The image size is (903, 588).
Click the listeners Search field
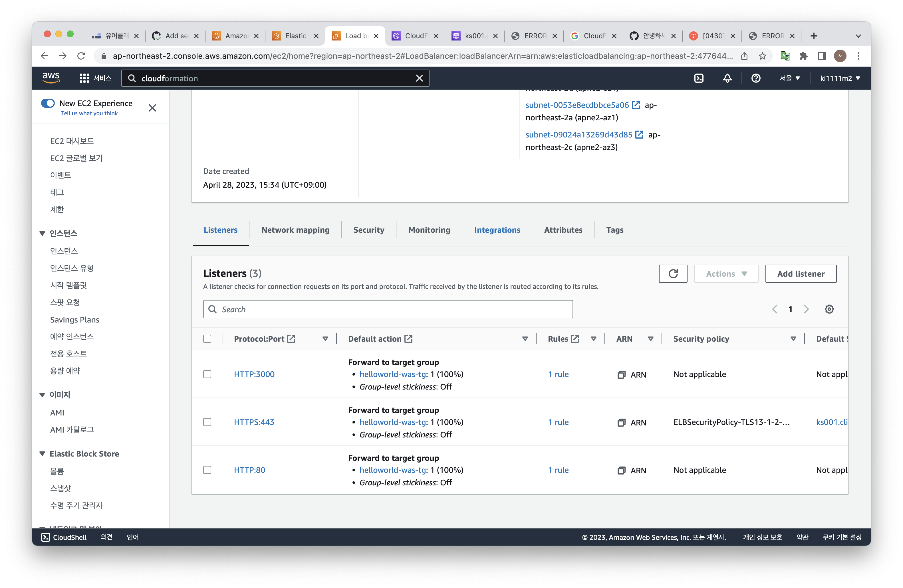pos(388,309)
